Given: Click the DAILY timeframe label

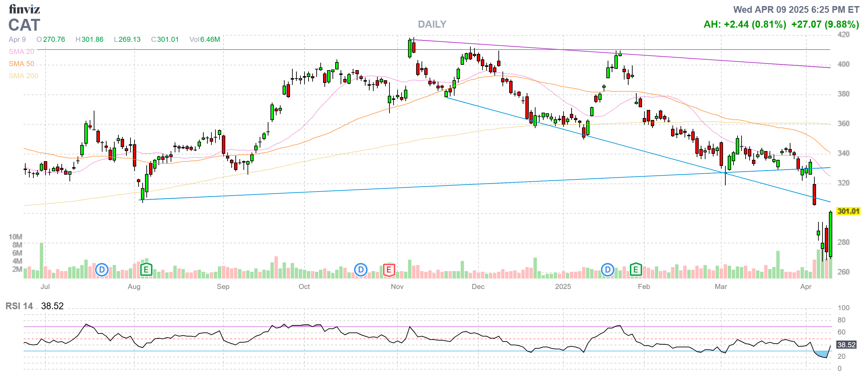Looking at the screenshot, I should 432,24.
